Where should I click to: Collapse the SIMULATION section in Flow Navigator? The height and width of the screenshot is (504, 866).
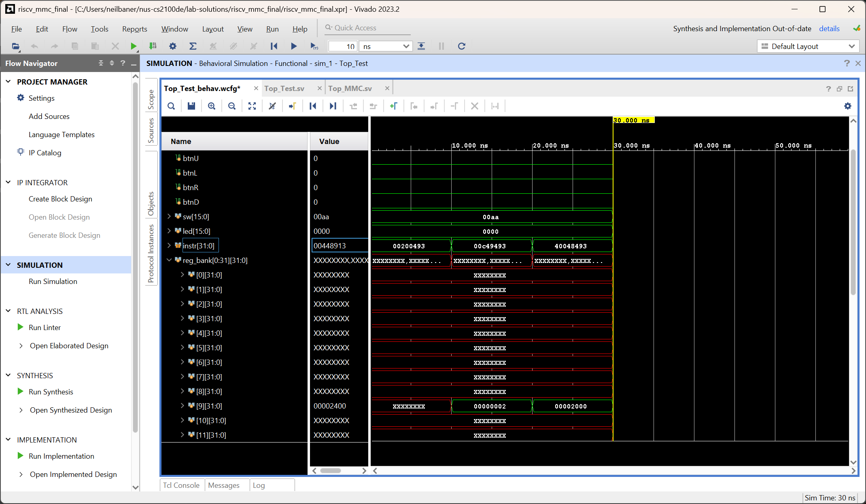click(x=8, y=265)
